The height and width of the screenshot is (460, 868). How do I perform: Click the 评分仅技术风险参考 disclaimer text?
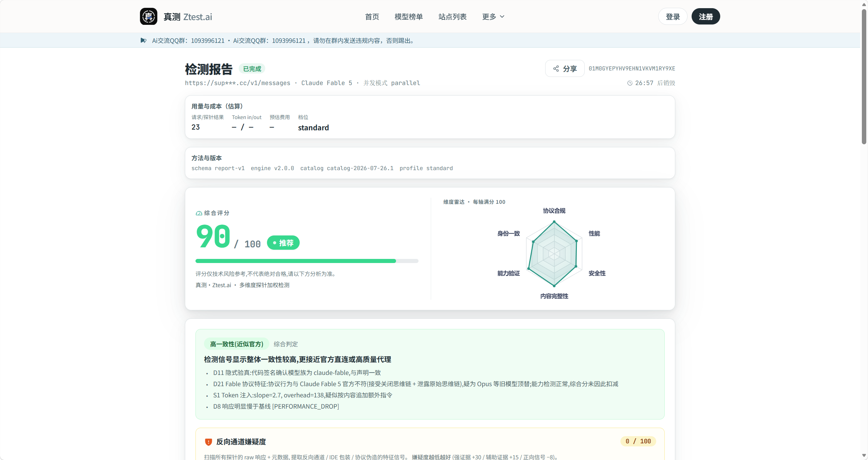(266, 274)
